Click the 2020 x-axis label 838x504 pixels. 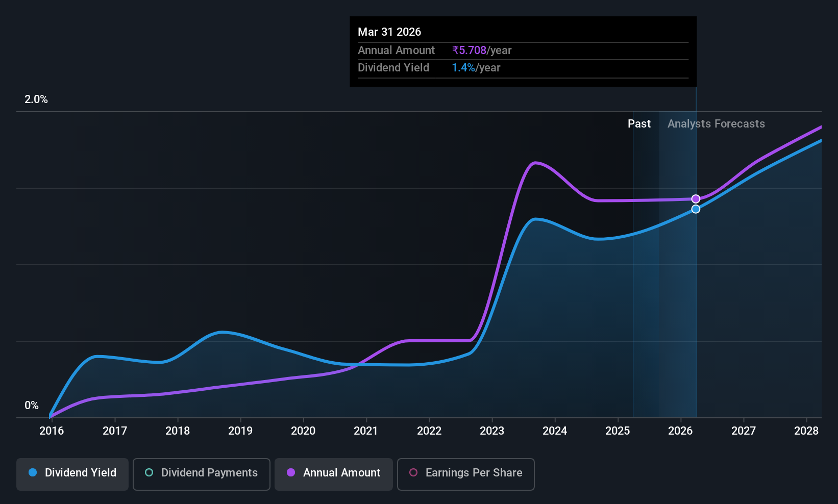click(x=303, y=431)
